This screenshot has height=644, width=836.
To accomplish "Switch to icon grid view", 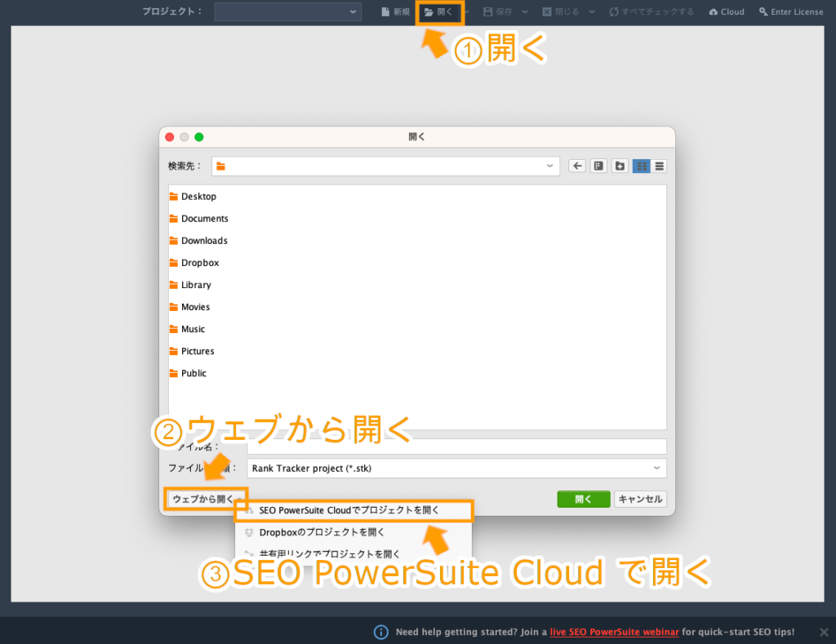I will coord(642,167).
